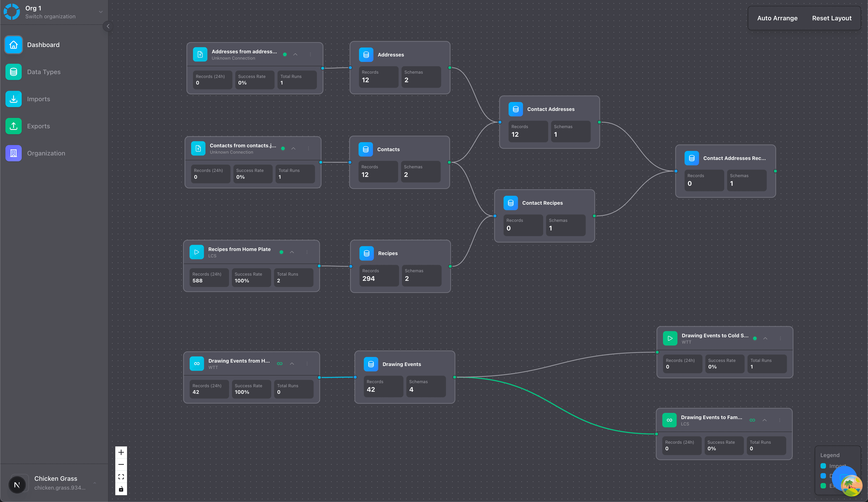Select Organization in the sidebar
Screen dimensions: 868x502
[46, 153]
